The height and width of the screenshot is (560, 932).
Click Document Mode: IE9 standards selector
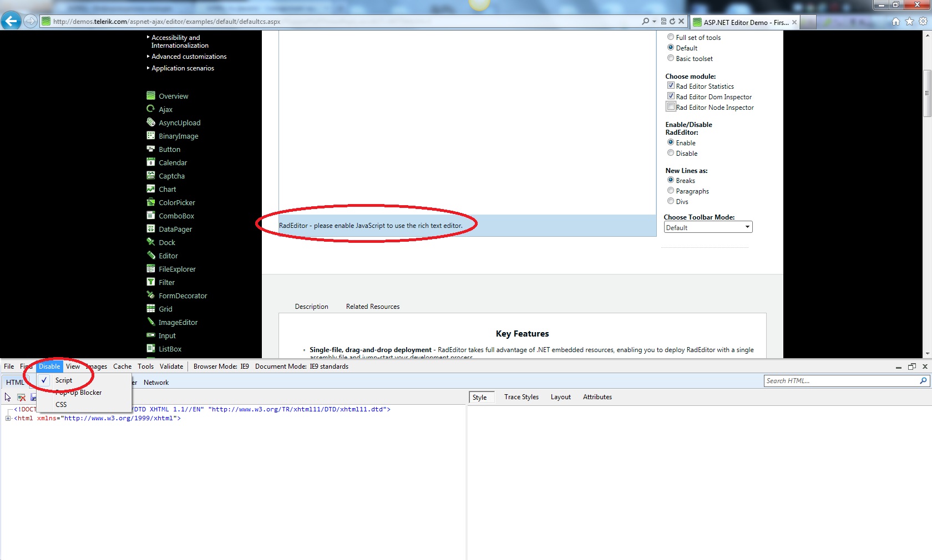(x=302, y=366)
